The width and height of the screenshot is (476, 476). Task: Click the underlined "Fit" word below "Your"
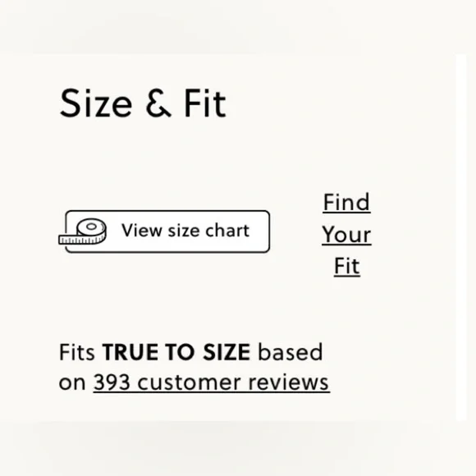[x=347, y=266]
